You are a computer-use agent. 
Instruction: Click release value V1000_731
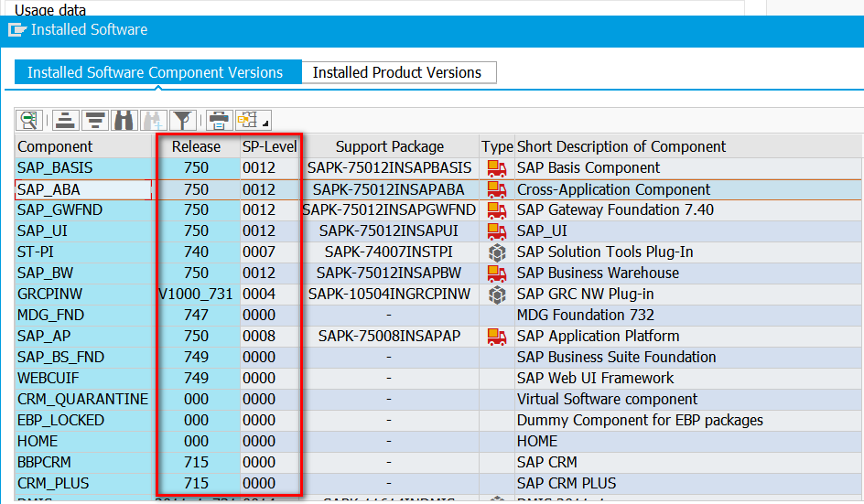tap(196, 295)
